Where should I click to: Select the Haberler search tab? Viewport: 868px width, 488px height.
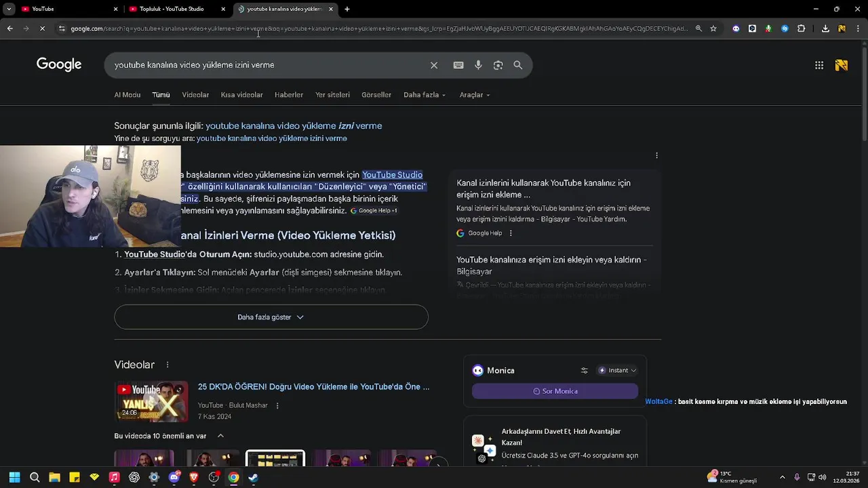289,95
